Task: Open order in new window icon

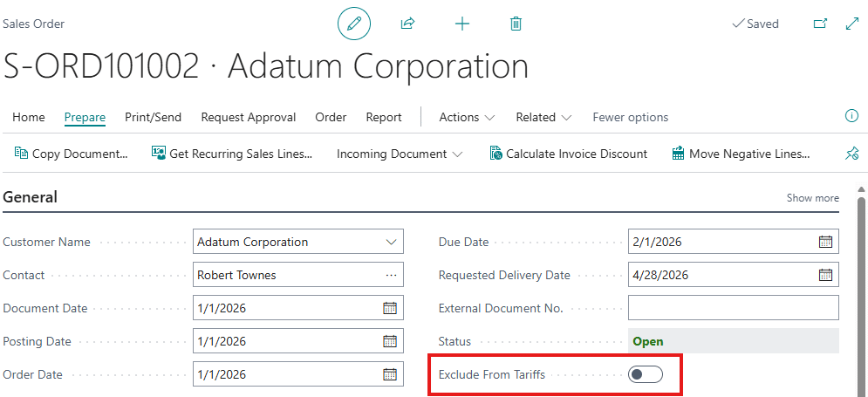Action: pyautogui.click(x=820, y=24)
